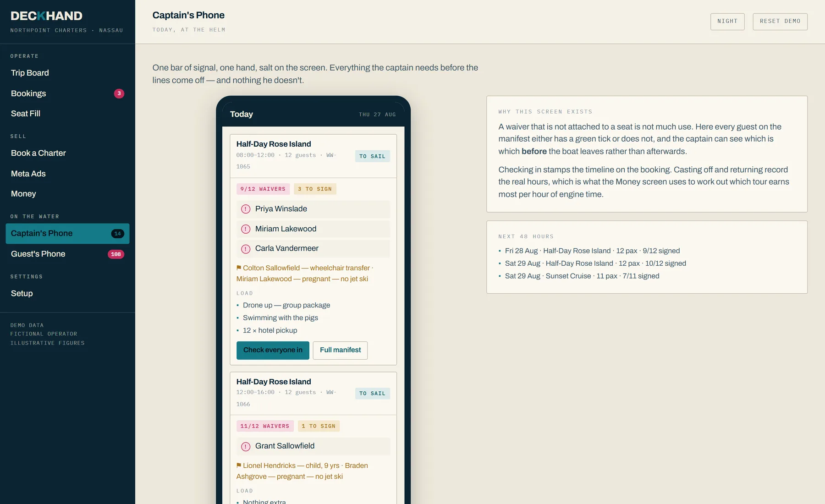Toggle NIGHT mode
825x504 pixels.
tap(727, 22)
